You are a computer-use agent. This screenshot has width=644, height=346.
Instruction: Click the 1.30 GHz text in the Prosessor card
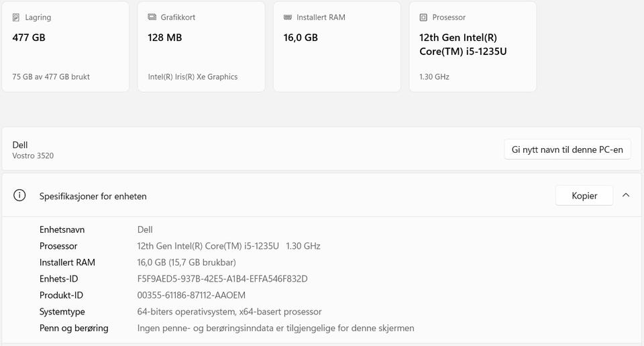pos(434,76)
